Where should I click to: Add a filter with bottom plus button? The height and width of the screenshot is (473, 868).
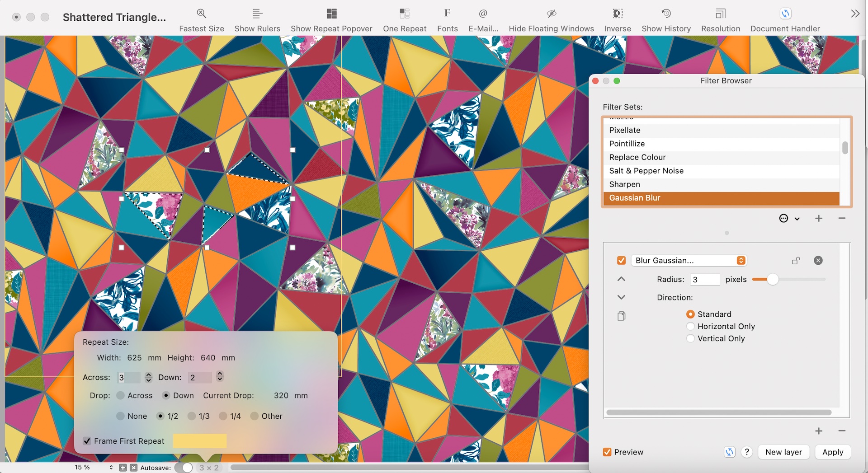click(819, 431)
